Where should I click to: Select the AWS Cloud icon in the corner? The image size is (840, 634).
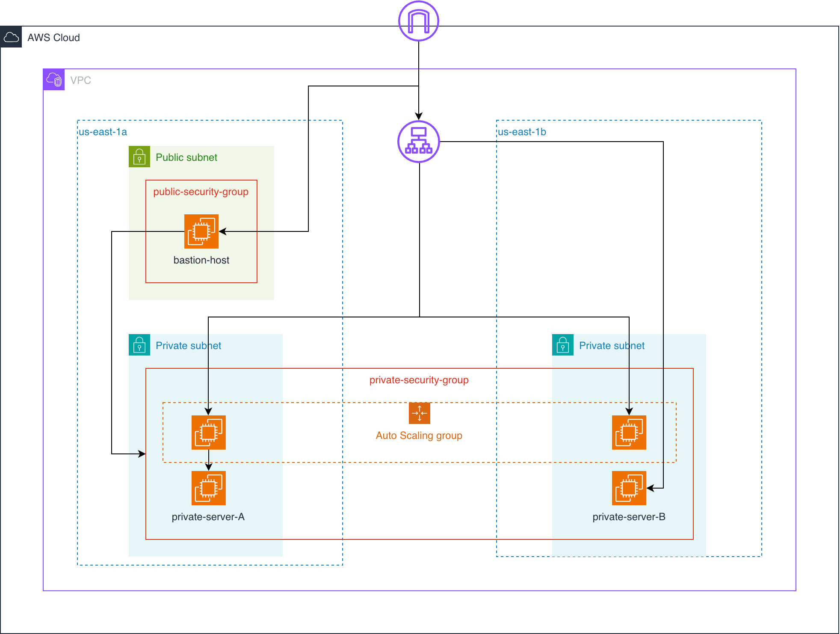point(11,37)
